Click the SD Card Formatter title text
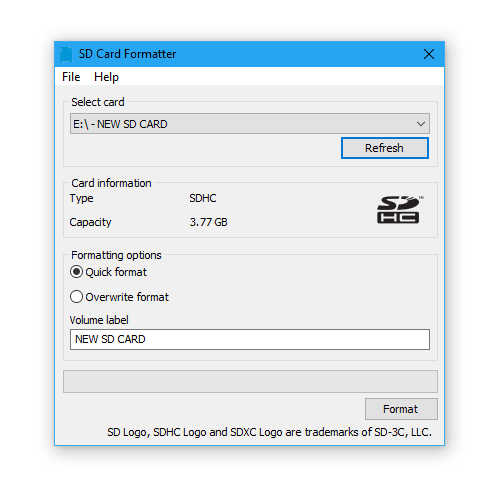This screenshot has height=486, width=500. (x=127, y=54)
